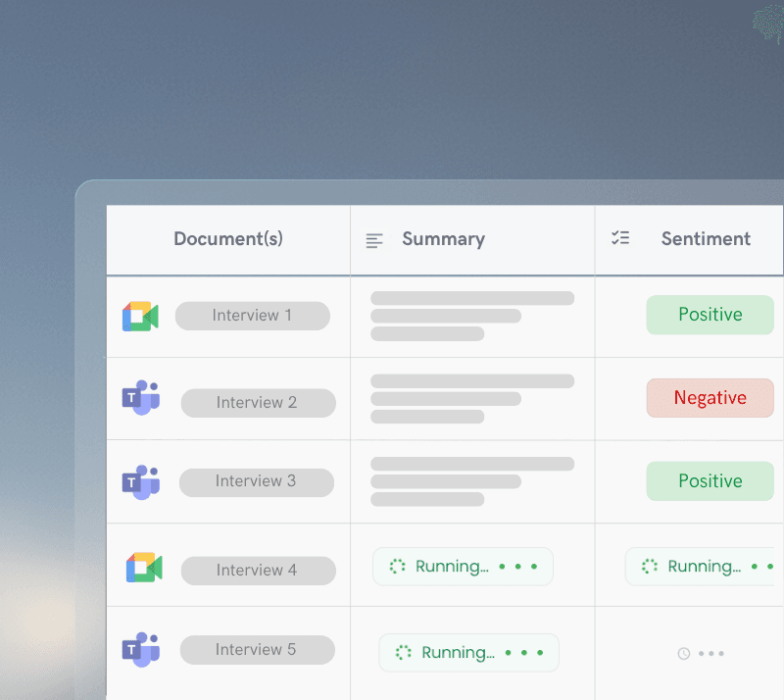Open the ellipsis menu next to Interview 4's Running sentiment
Viewport: 784px width, 700px height.
click(x=762, y=566)
